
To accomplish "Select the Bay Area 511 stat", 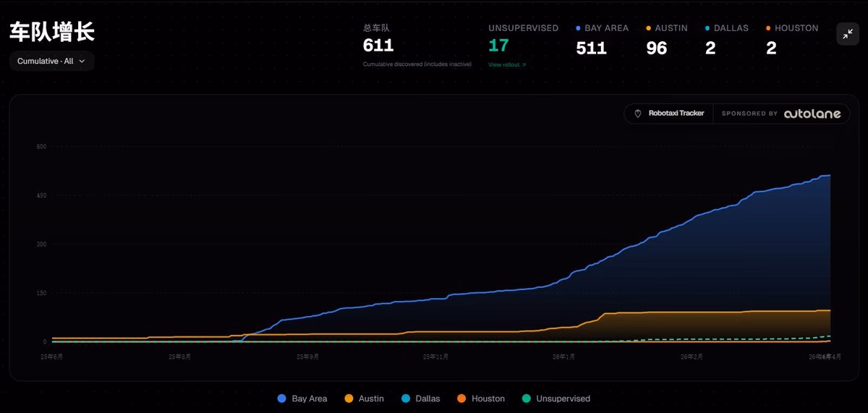I will click(x=603, y=40).
